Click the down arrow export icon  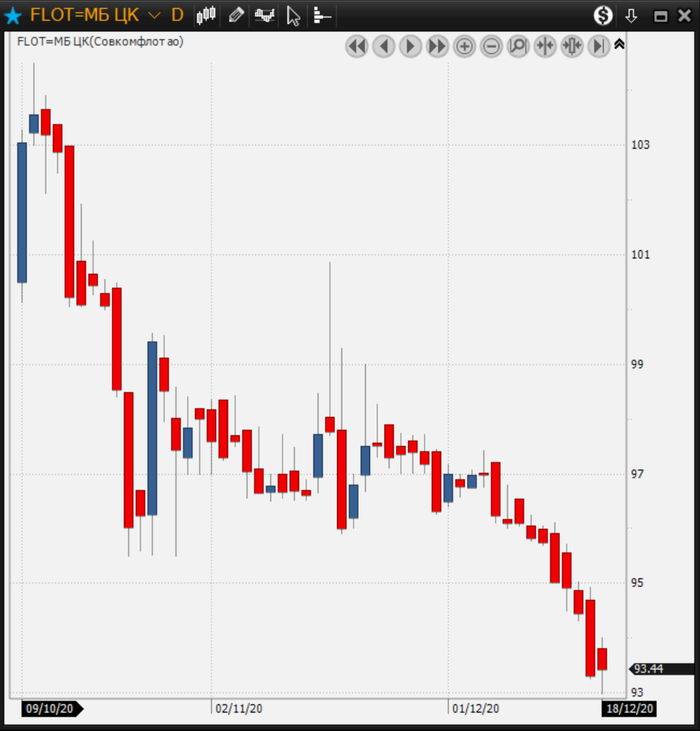pyautogui.click(x=631, y=16)
